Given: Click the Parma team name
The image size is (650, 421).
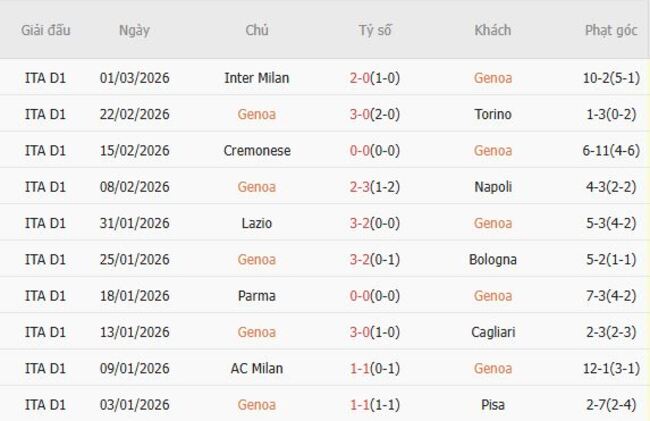Looking at the screenshot, I should pos(257,296).
